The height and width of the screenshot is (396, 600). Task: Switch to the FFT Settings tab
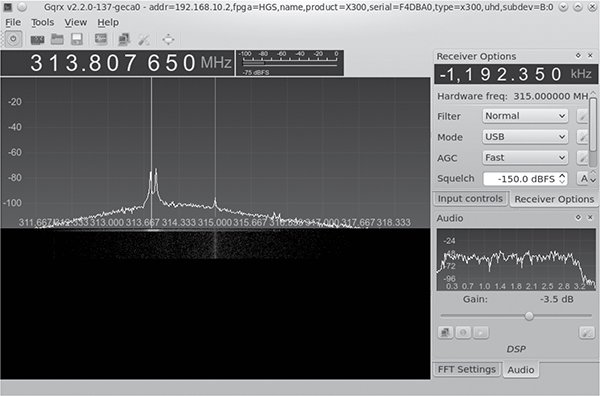pos(466,369)
